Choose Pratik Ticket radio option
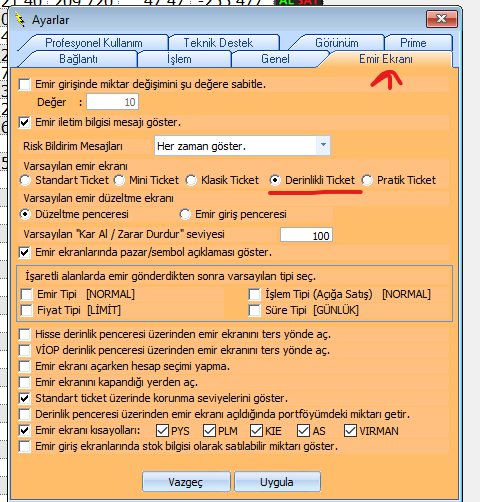Image resolution: width=480 pixels, height=502 pixels. pos(367,180)
